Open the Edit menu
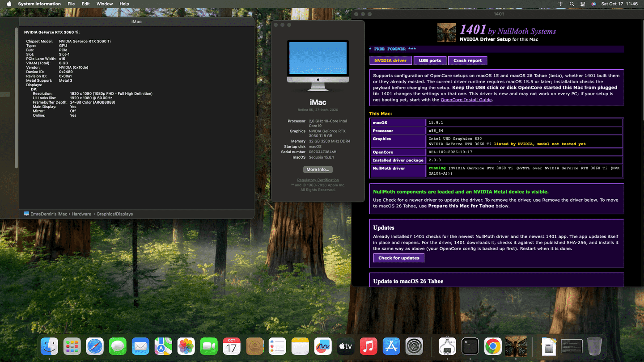 click(86, 4)
